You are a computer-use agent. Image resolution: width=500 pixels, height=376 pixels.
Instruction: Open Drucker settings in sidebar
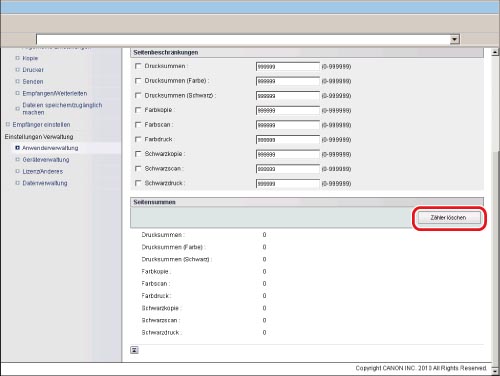(33, 70)
